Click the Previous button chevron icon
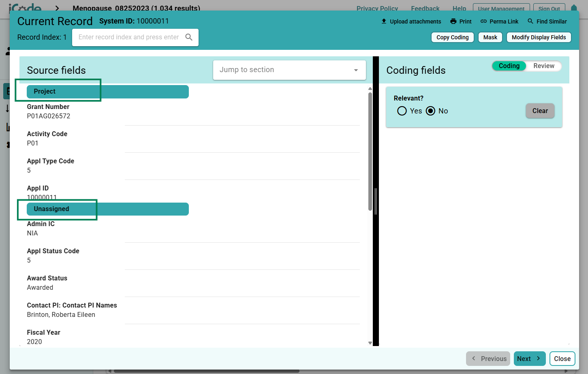This screenshot has height=374, width=588. click(473, 359)
